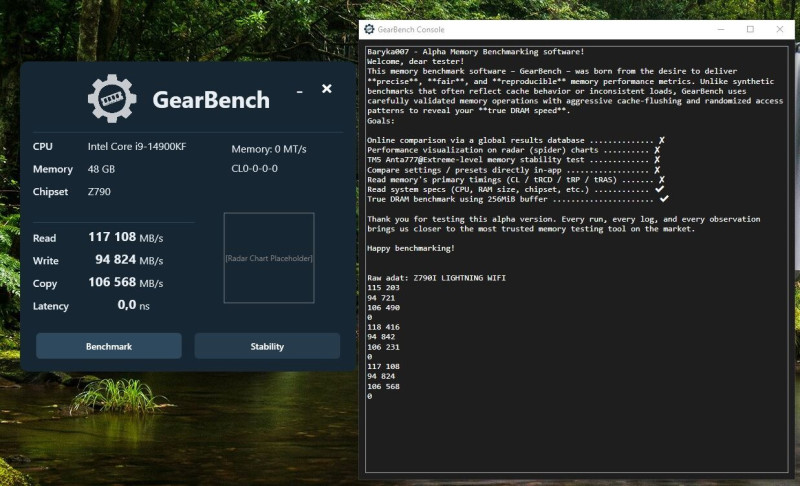800x486 pixels.
Task: Click the Copy 106 568 MB/s value
Action: click(x=126, y=283)
